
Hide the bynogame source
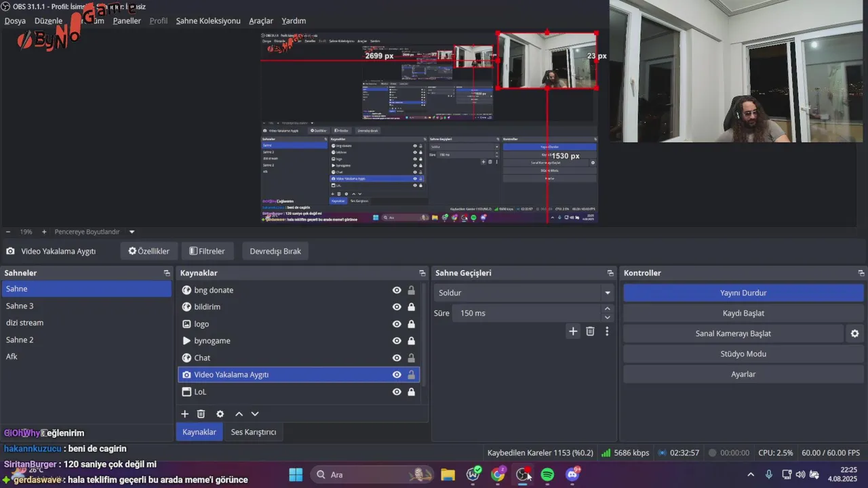(x=397, y=341)
